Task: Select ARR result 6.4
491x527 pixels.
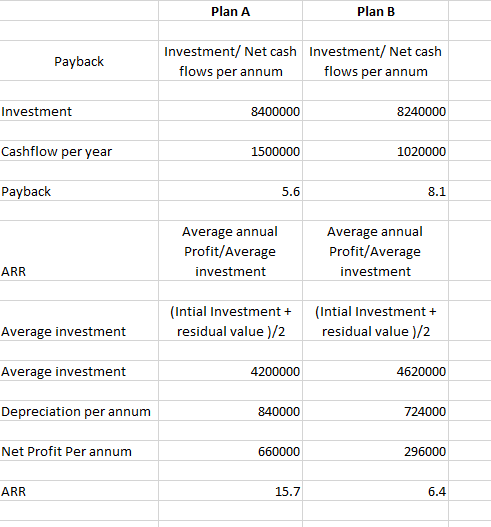Action: [375, 491]
